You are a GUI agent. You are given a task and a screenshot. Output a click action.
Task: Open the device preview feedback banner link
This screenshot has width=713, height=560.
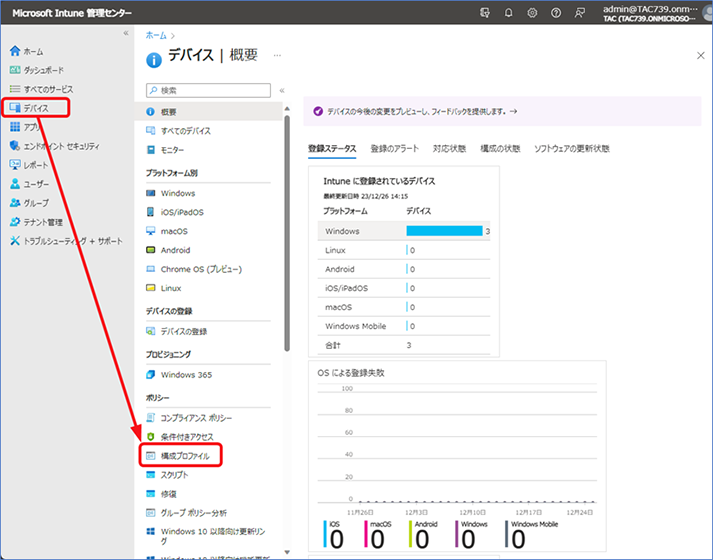pos(422,111)
